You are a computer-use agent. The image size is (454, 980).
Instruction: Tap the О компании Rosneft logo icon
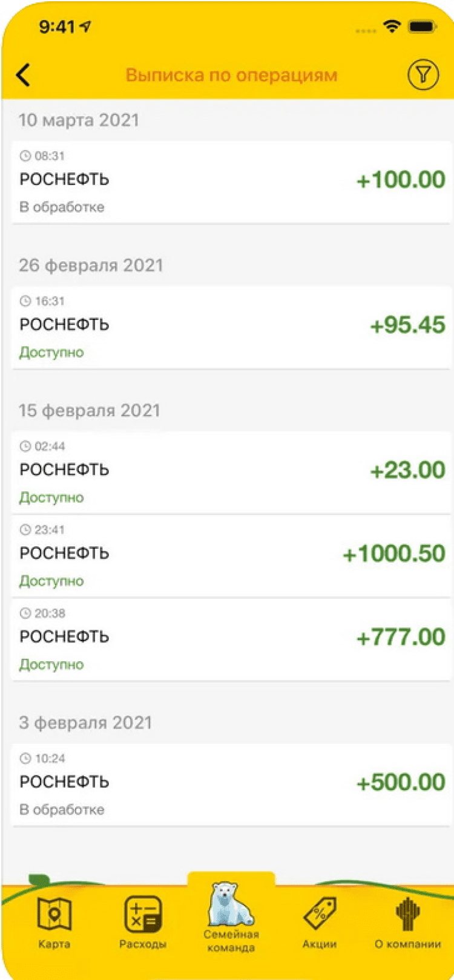(407, 913)
